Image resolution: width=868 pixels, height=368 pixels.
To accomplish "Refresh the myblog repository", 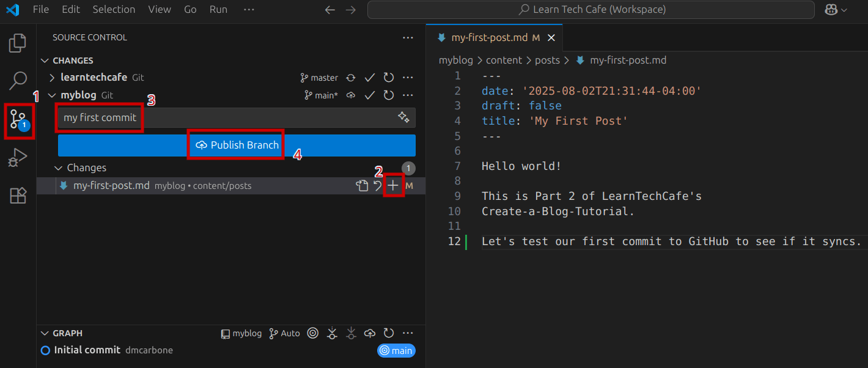I will click(389, 95).
